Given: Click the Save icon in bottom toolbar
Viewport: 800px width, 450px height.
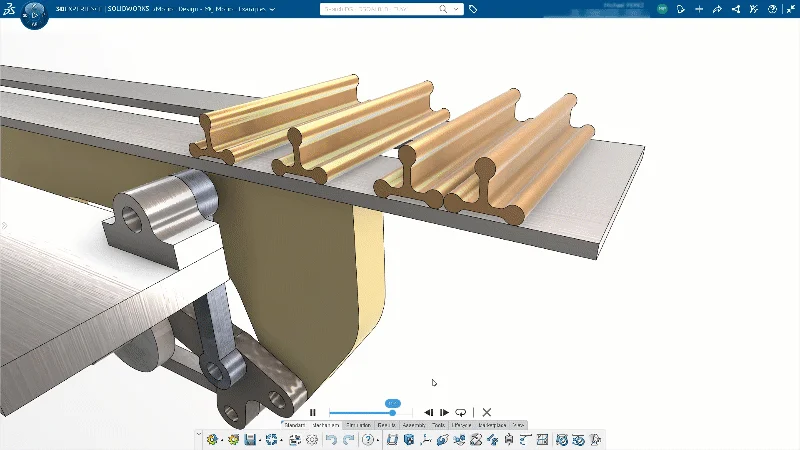Looking at the screenshot, I should pyautogui.click(x=250, y=439).
